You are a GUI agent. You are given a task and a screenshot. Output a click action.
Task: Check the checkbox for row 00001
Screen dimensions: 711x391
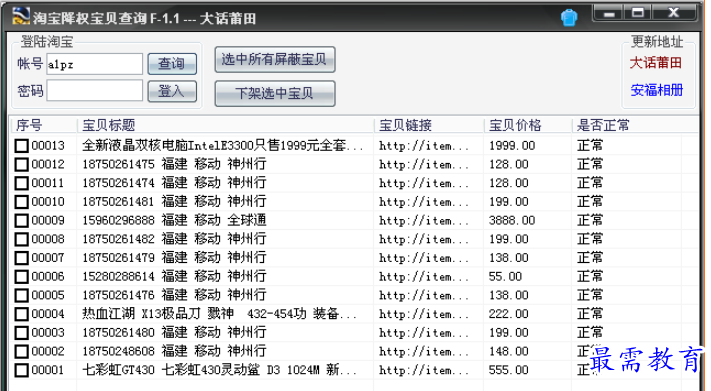[21, 371]
